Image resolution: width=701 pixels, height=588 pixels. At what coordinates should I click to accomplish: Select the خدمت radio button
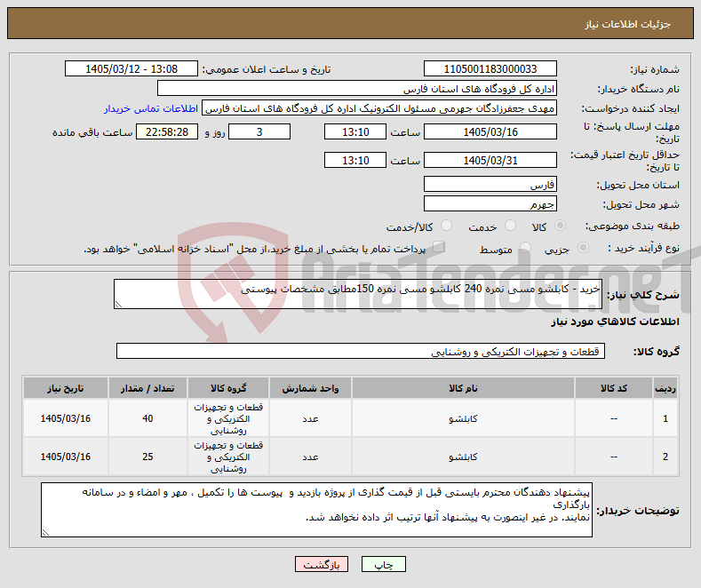pos(510,226)
